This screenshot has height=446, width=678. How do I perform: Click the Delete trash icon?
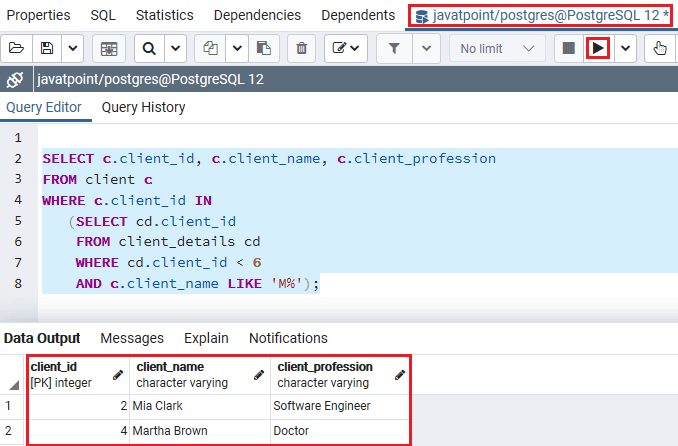click(302, 48)
